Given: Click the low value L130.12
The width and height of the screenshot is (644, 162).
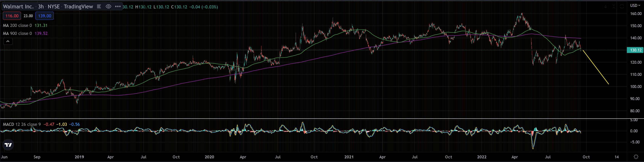Looking at the screenshot, I should tap(161, 7).
